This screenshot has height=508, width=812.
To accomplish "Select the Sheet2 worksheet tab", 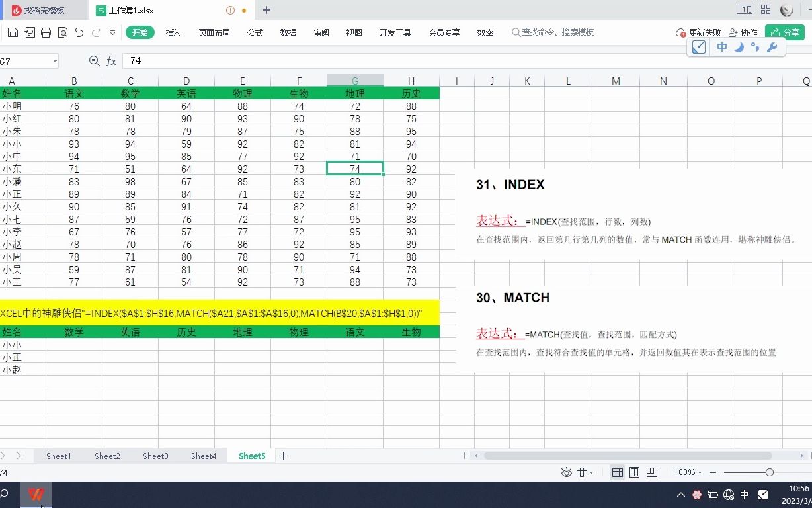I will pyautogui.click(x=106, y=456).
